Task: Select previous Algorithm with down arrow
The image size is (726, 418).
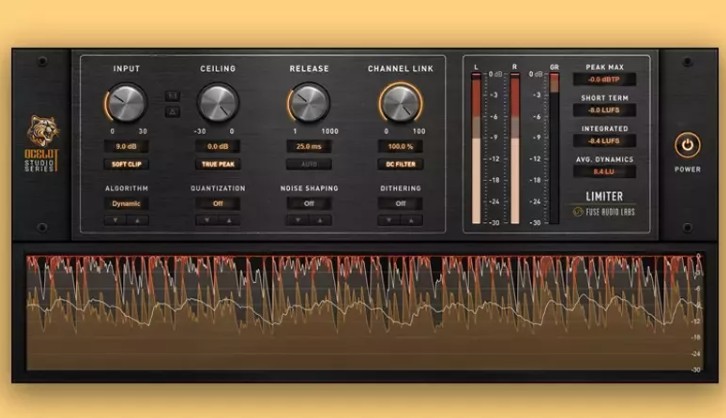Action: [x=115, y=220]
